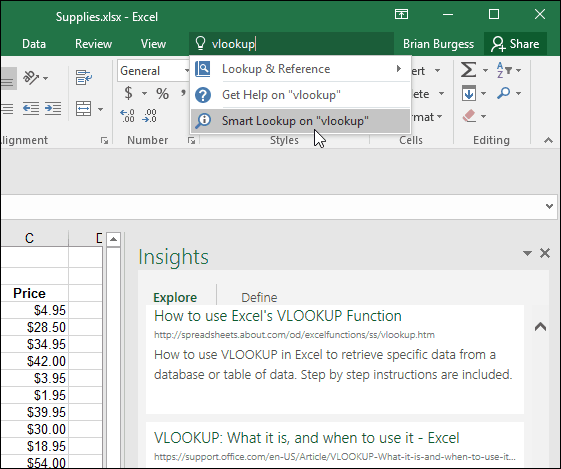561x469 pixels.
Task: Open the Merge & Center dropdown arrow
Action: pos(101,109)
